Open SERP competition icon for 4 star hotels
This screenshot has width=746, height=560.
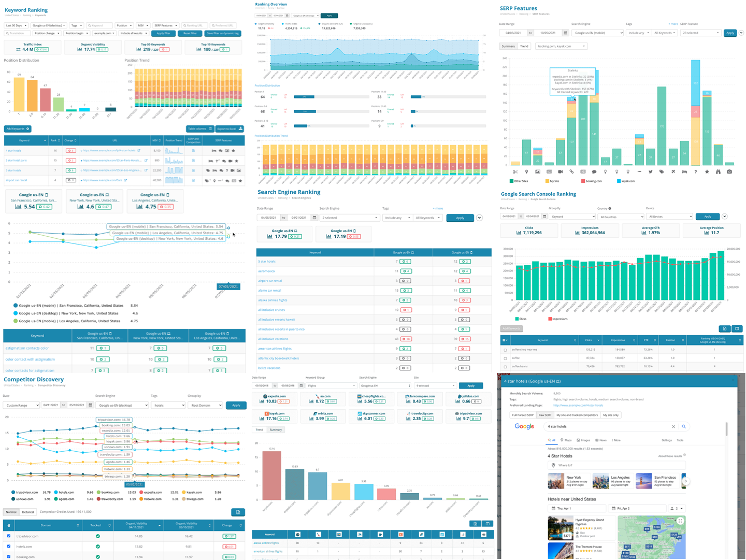coord(193,151)
